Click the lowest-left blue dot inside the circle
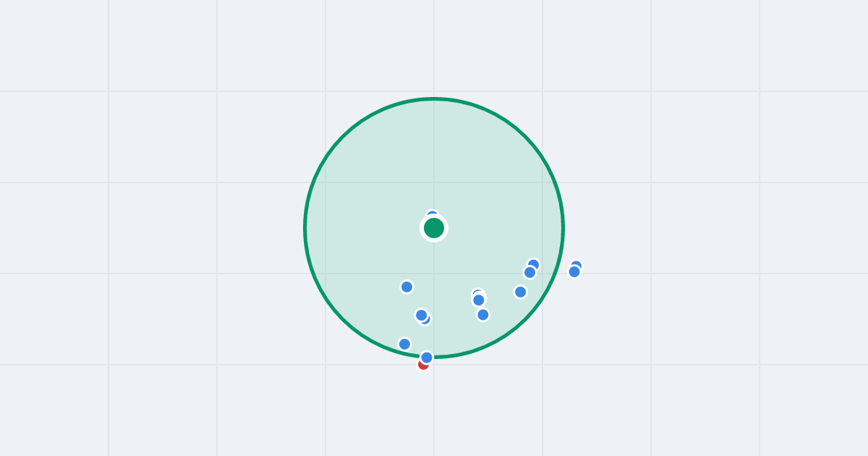The height and width of the screenshot is (456, 868). pyautogui.click(x=405, y=344)
